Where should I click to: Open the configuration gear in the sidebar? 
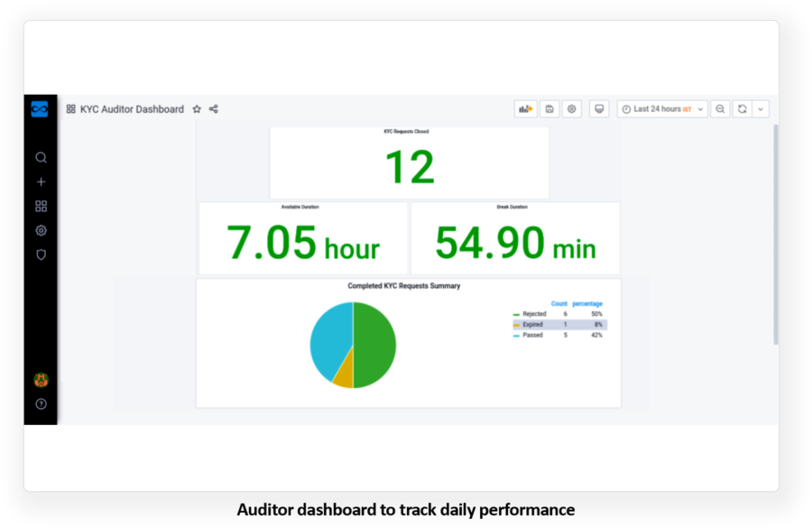click(41, 230)
